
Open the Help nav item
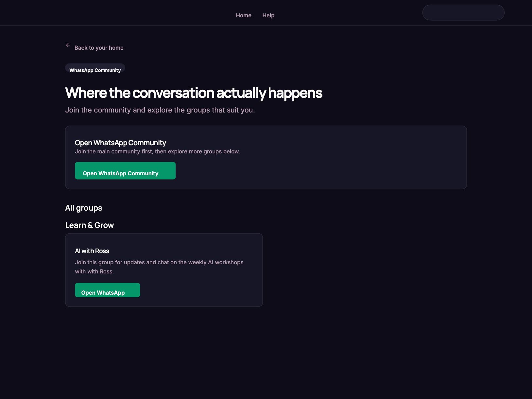268,15
